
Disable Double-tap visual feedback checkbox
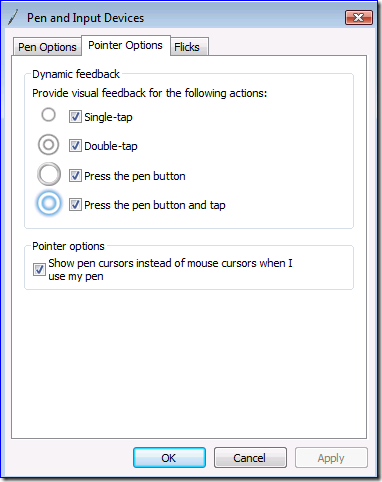tap(75, 146)
